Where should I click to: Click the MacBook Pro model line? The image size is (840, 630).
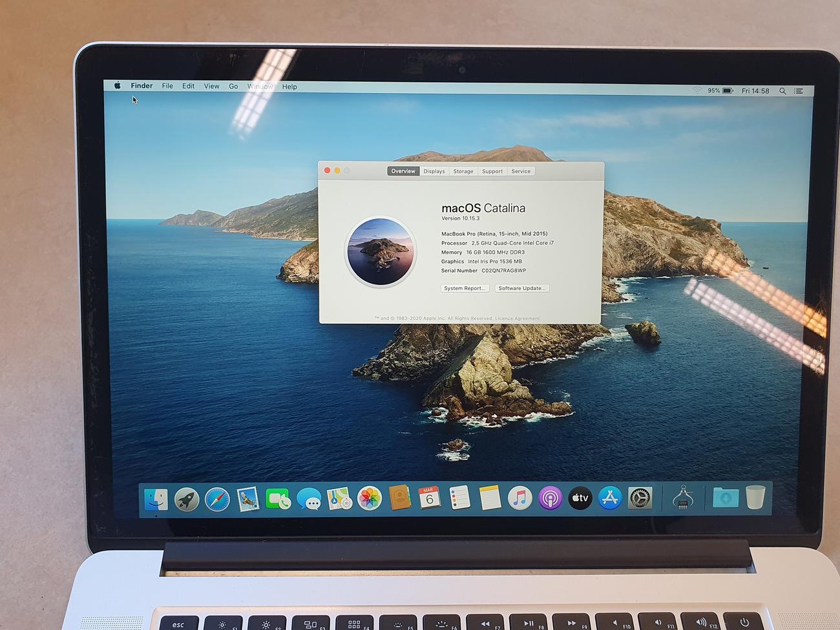(494, 234)
